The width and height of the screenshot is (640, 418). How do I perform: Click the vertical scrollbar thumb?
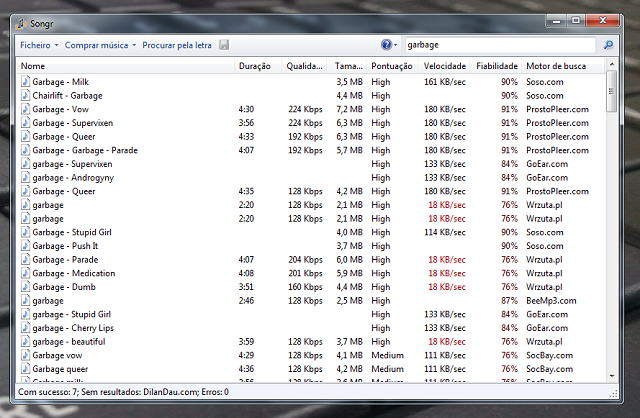point(611,91)
